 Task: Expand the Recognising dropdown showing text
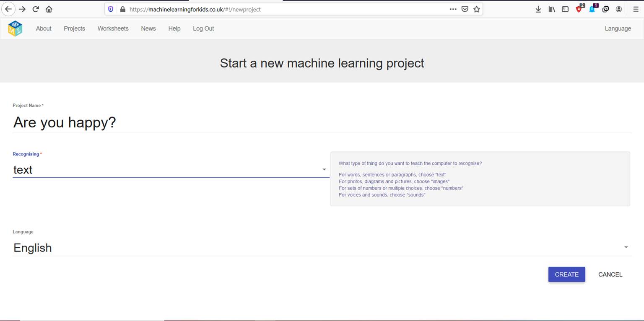(x=323, y=169)
